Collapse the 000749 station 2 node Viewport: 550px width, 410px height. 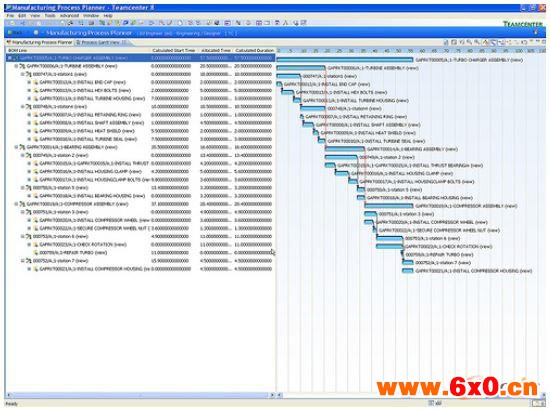point(22,155)
